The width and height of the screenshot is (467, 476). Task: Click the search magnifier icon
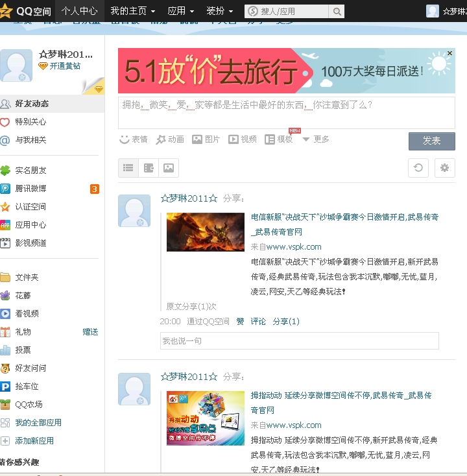coord(337,11)
